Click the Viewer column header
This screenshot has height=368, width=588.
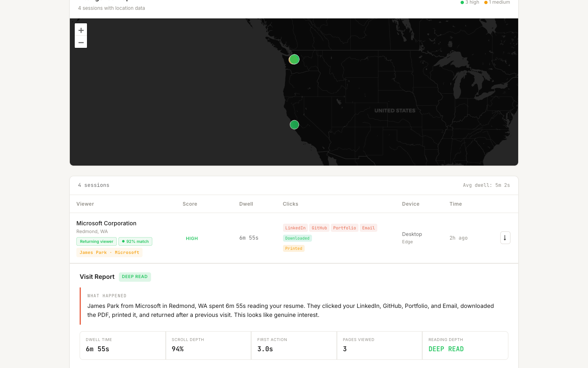[x=85, y=204]
